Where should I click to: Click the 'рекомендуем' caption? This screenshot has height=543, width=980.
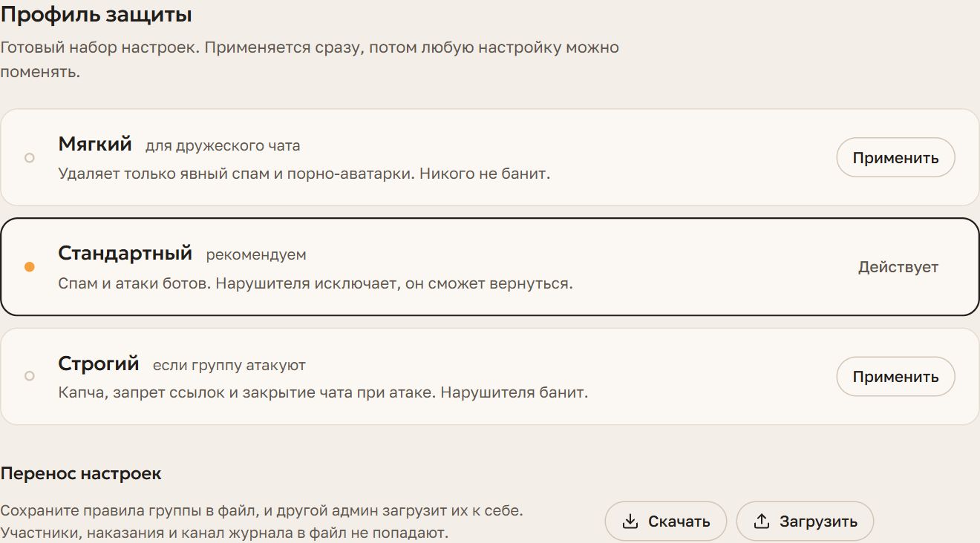click(256, 254)
